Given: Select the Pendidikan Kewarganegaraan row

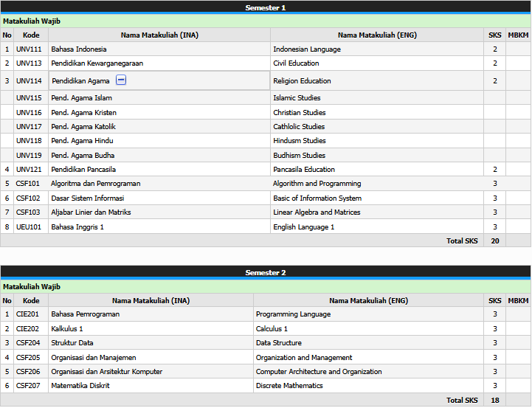Looking at the screenshot, I should (x=97, y=63).
